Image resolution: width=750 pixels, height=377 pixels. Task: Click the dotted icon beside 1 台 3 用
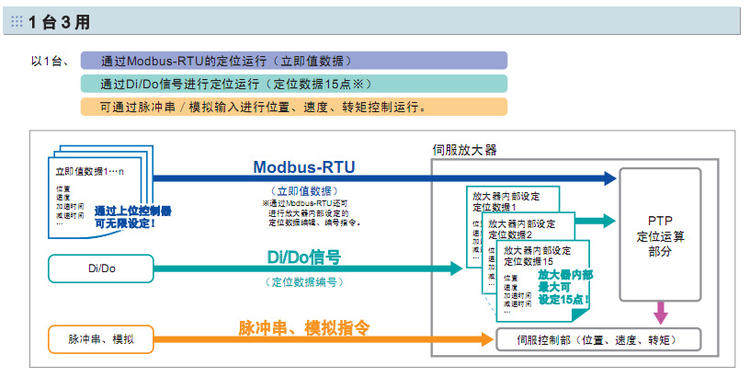[17, 22]
